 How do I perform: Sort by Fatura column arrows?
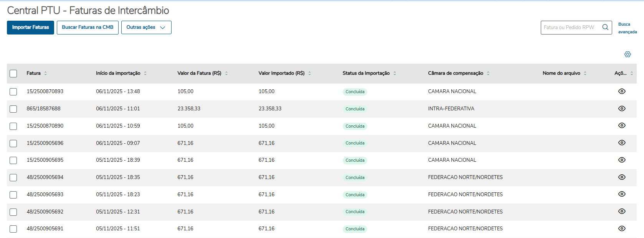click(x=45, y=73)
